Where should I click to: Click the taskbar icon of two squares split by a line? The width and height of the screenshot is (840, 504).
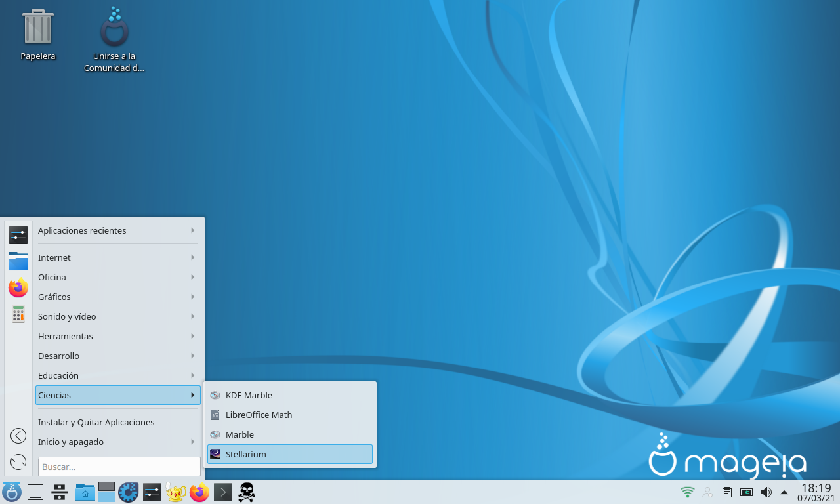coord(60,492)
